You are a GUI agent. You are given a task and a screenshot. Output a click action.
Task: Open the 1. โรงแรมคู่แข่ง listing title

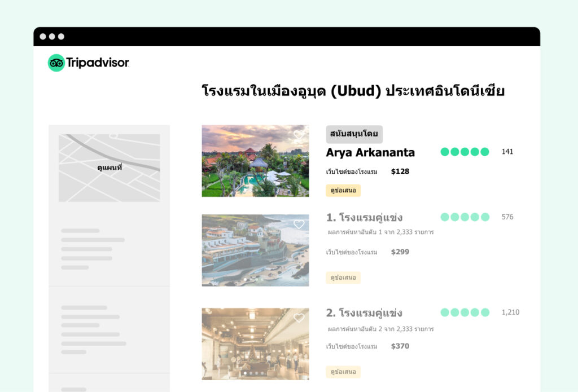tap(364, 217)
